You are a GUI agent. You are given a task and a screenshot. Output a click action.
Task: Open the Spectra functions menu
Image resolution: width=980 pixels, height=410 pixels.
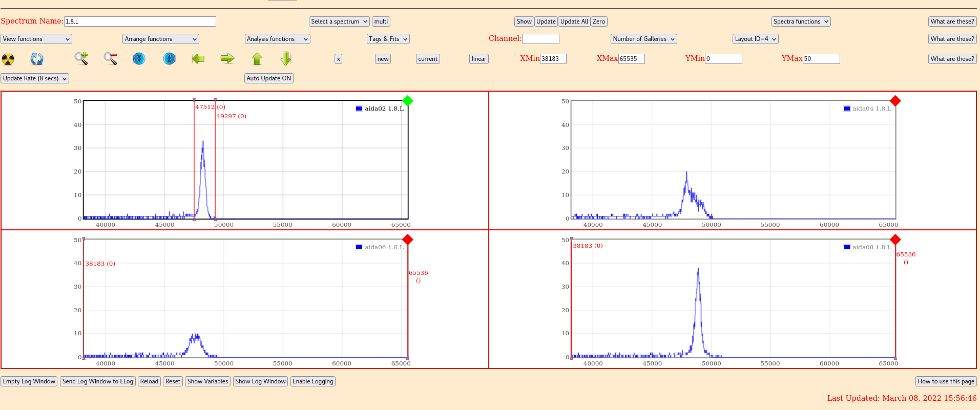(x=801, y=21)
